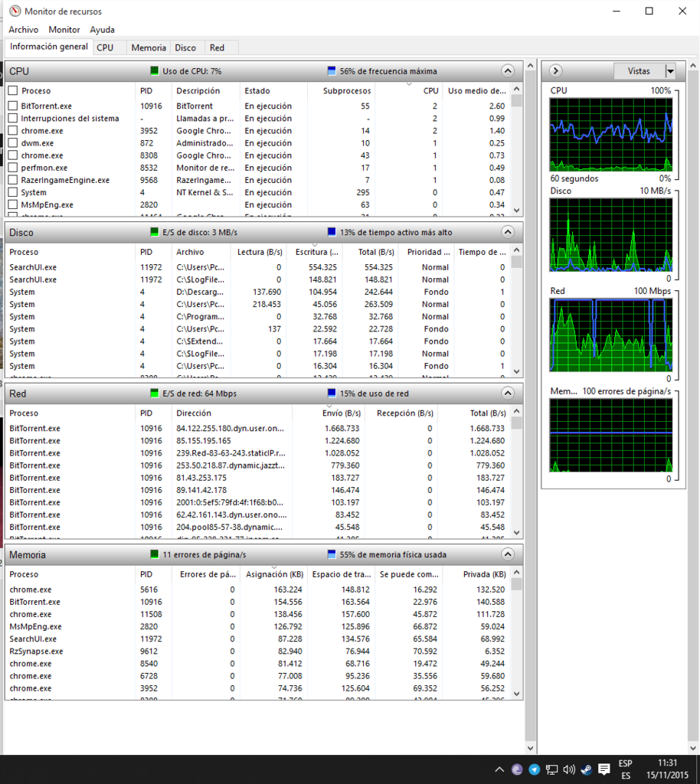This screenshot has width=700, height=784.
Task: Click the Vistas button
Action: click(x=639, y=71)
